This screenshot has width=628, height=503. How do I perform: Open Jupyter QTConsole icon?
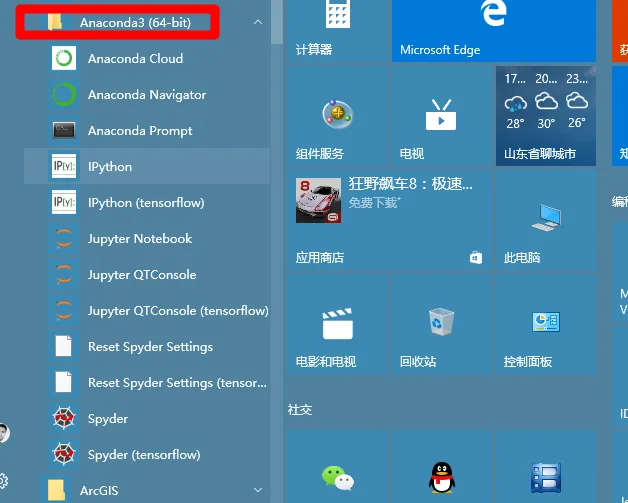pos(64,275)
